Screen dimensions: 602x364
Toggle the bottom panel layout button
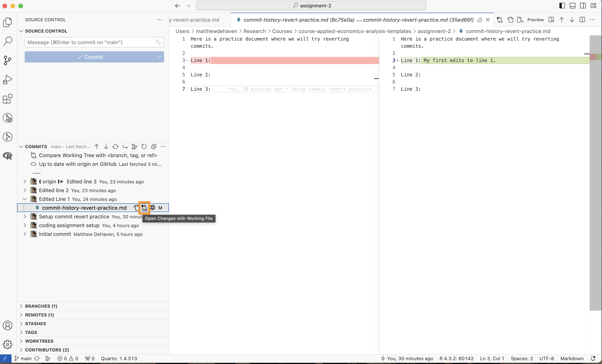pos(572,6)
